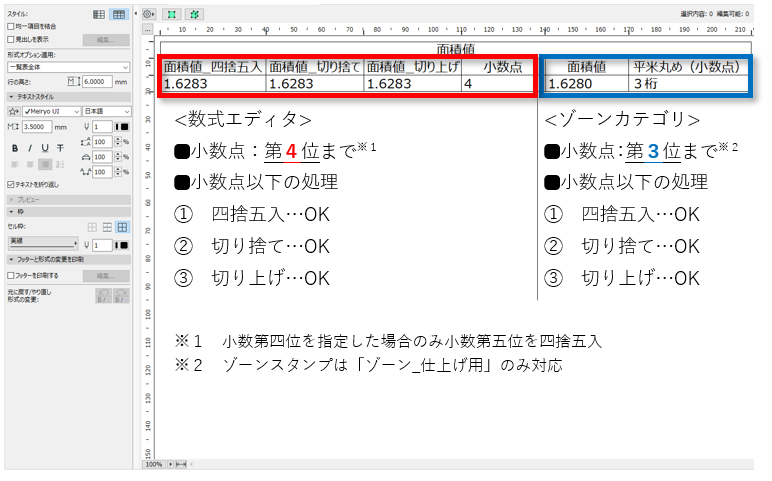Set text alignment to right
The width and height of the screenshot is (772, 481).
click(x=45, y=164)
